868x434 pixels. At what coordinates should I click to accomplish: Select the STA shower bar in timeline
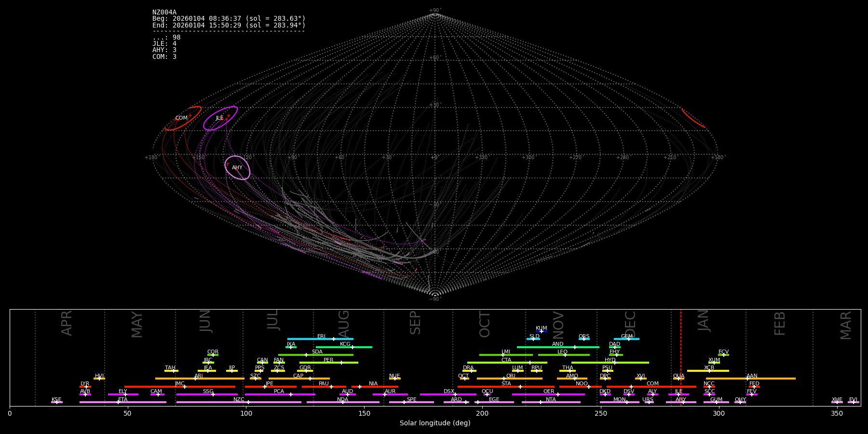506,387
